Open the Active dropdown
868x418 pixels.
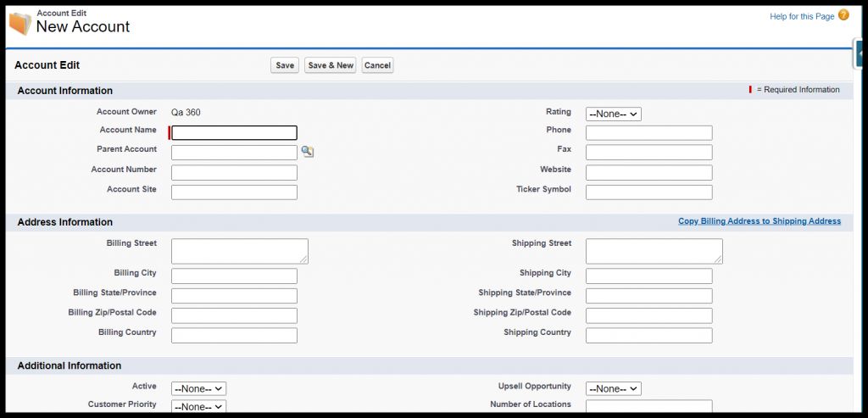click(198, 388)
